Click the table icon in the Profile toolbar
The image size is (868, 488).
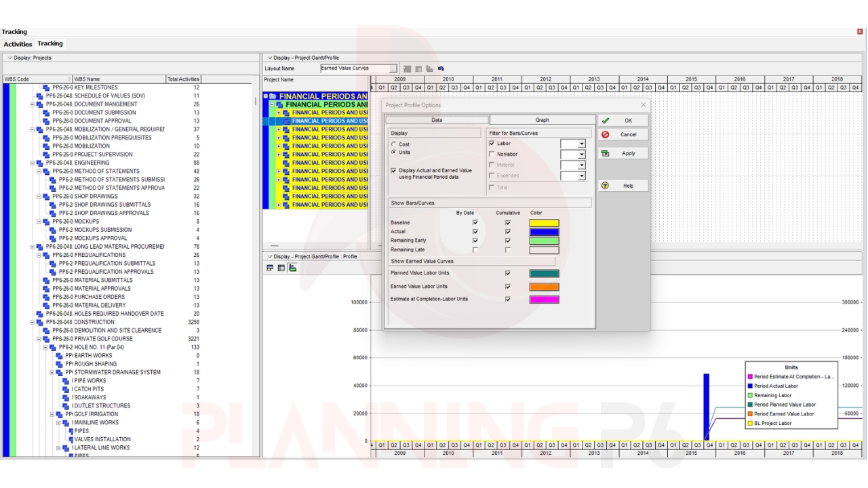281,268
